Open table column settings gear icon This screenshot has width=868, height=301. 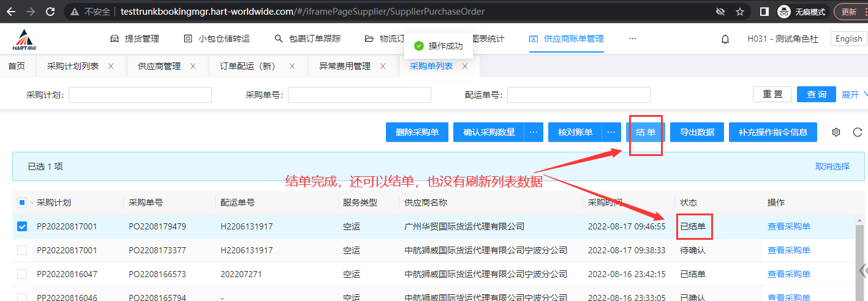836,132
